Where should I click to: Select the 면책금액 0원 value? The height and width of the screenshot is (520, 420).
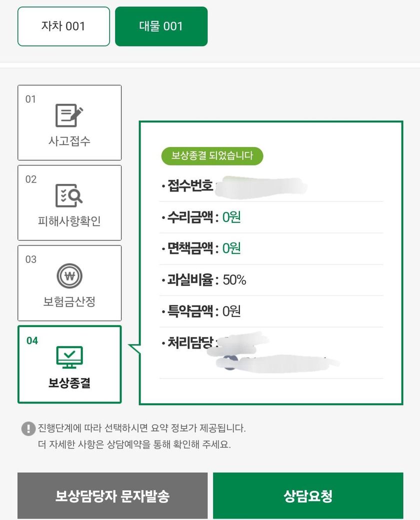pyautogui.click(x=231, y=248)
